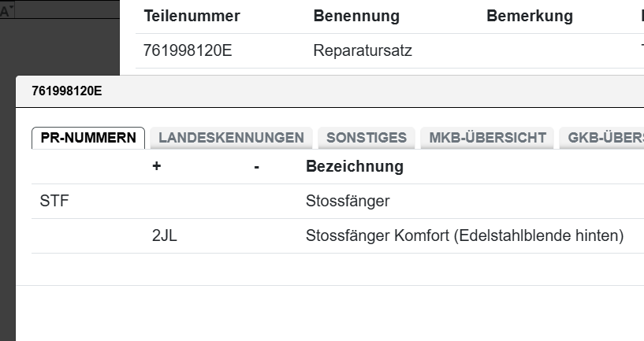
Task: Click the Stossfänger Komfort (Edelstahlblende hinten) entry
Action: 464,235
